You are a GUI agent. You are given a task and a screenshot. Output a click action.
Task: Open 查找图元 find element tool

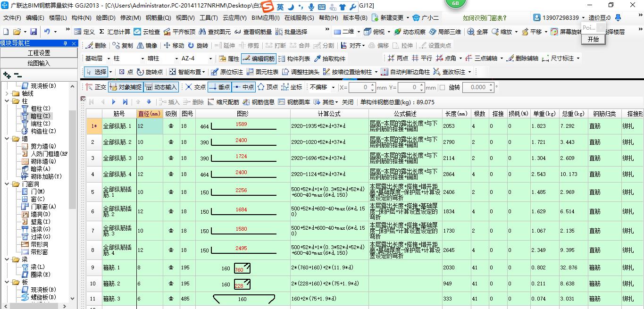[x=215, y=32]
